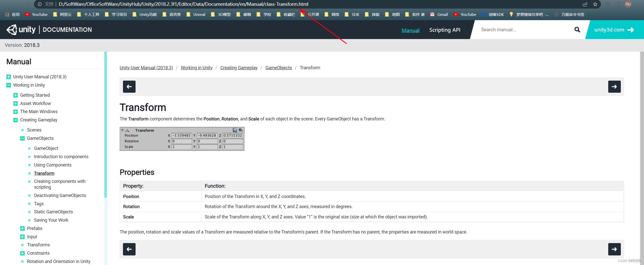Click the search magnifier icon

[577, 30]
